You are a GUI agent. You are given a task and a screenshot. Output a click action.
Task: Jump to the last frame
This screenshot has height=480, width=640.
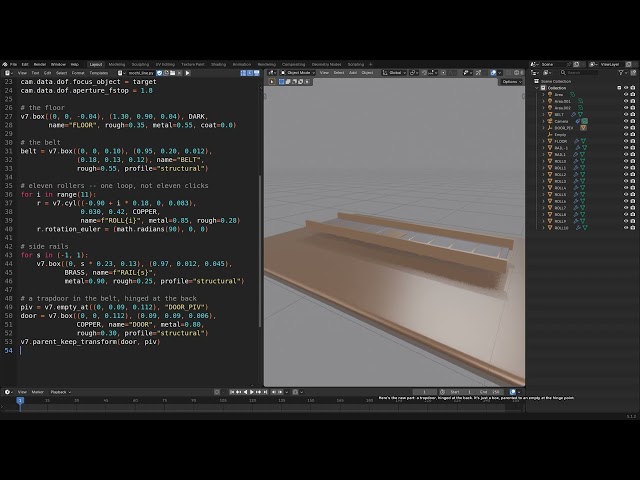coord(265,392)
